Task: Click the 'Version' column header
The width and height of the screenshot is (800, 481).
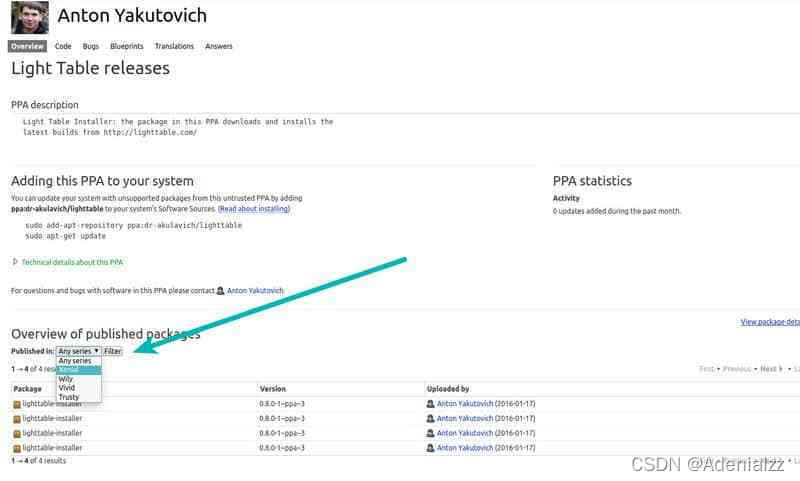Action: click(273, 389)
